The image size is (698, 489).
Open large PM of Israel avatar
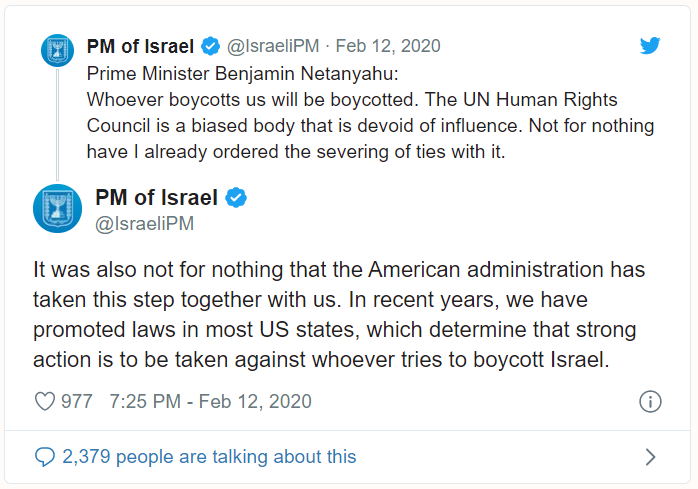[x=57, y=208]
